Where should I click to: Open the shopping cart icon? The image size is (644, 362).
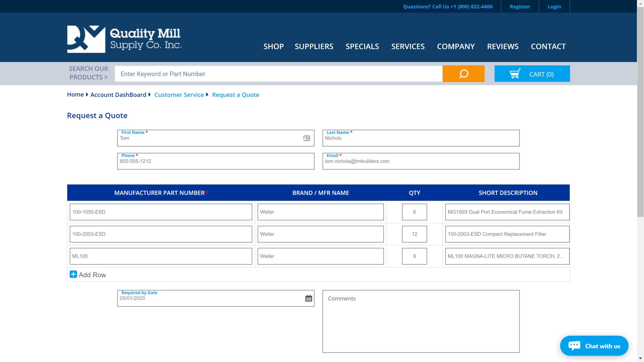(x=515, y=74)
